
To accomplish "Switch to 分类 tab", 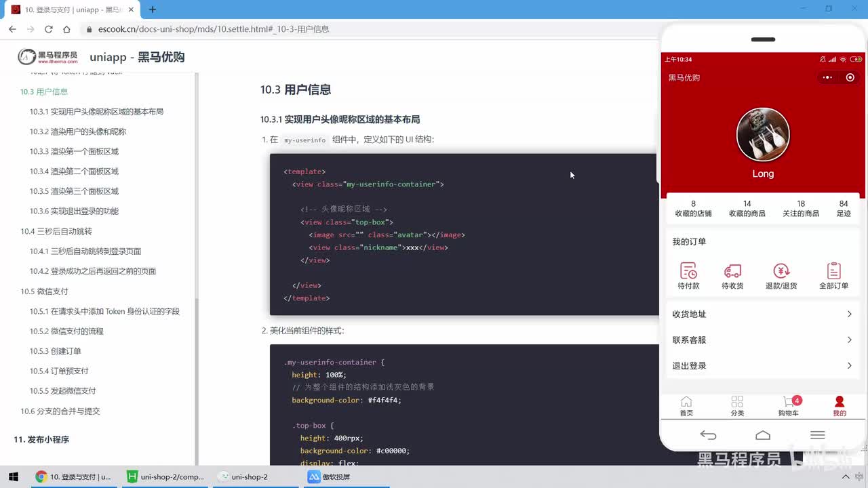I will (x=737, y=406).
